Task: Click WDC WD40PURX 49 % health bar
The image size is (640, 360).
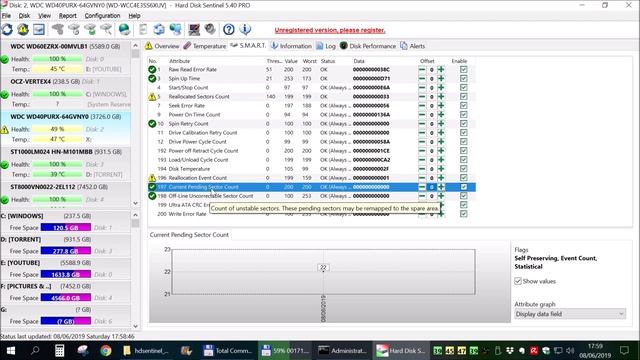Action: tap(57, 129)
